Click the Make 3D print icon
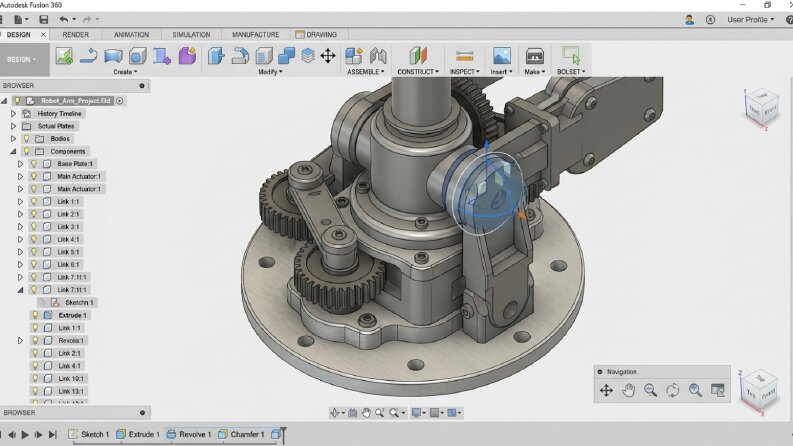The width and height of the screenshot is (793, 446). point(534,56)
